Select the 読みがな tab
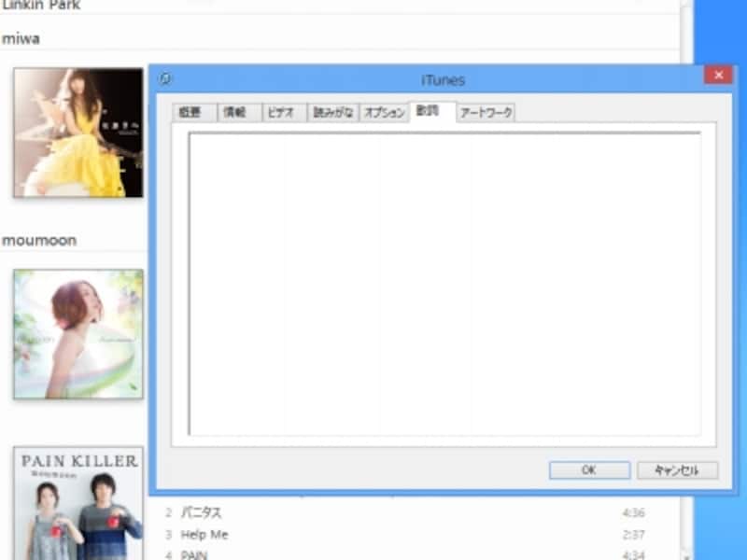This screenshot has width=747, height=560. 332,112
